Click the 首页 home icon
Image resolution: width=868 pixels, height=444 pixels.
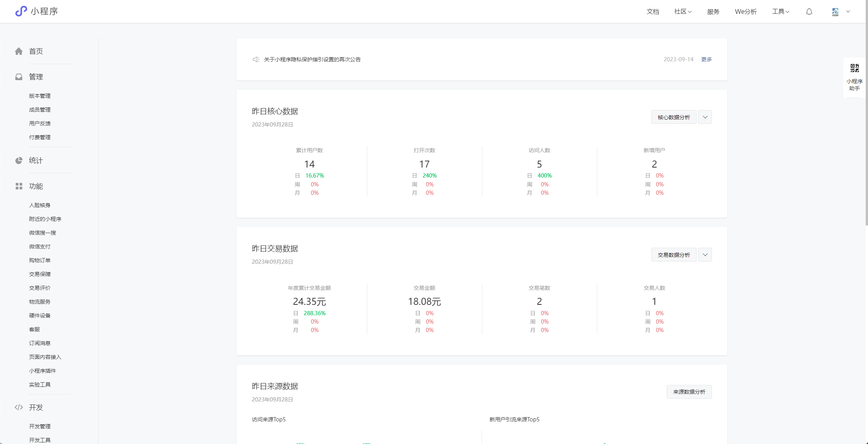tap(19, 51)
